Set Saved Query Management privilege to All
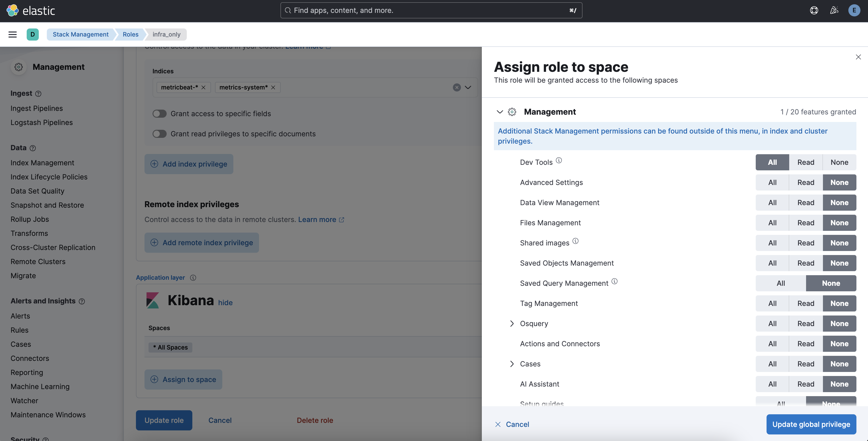 pos(781,283)
